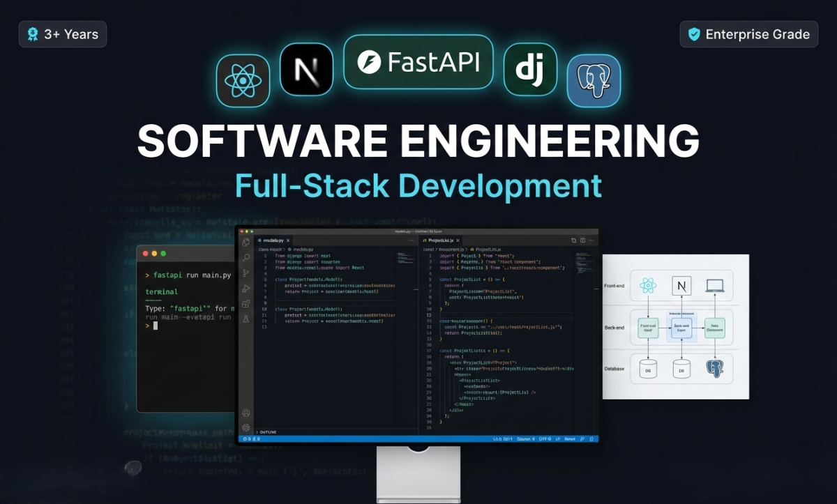Open the Manage gear icon at the activity bar bottom
This screenshot has width=837, height=504.
click(246, 427)
